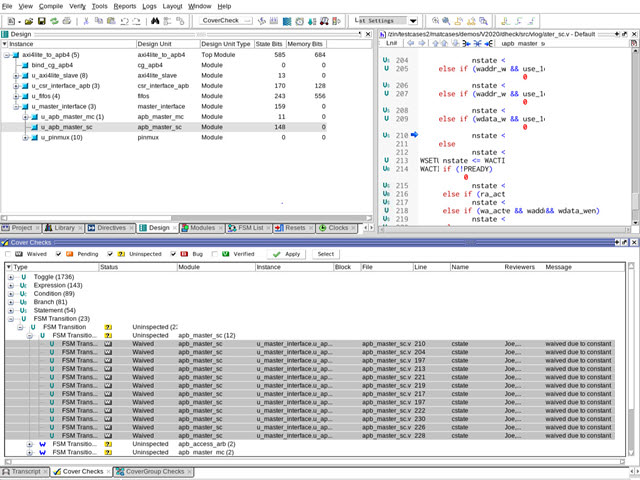Click the Apply button
This screenshot has height=480, width=640.
[288, 254]
